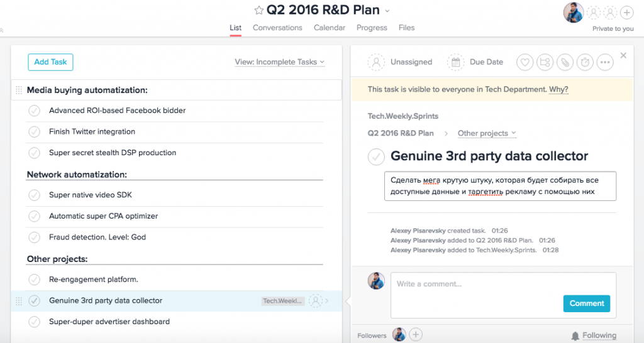Image resolution: width=644 pixels, height=343 pixels.
Task: Click the subtasks icon in task toolbar
Action: coord(545,62)
